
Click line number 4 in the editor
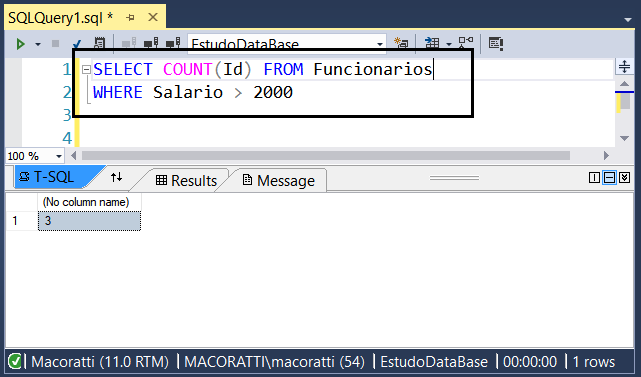(x=67, y=138)
